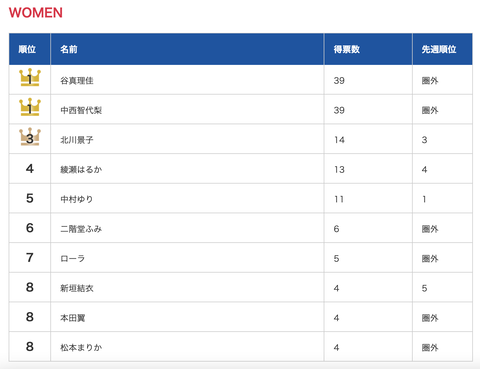Click the gold crown for 谷真理佳
The width and height of the screenshot is (480, 369).
pyautogui.click(x=30, y=77)
